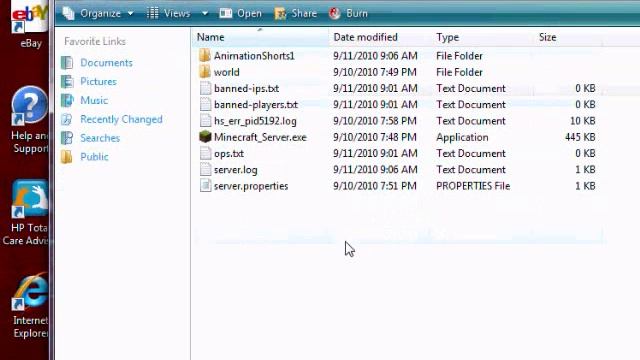640x360 pixels.
Task: Click Help and Support desktop shortcut
Action: click(29, 120)
